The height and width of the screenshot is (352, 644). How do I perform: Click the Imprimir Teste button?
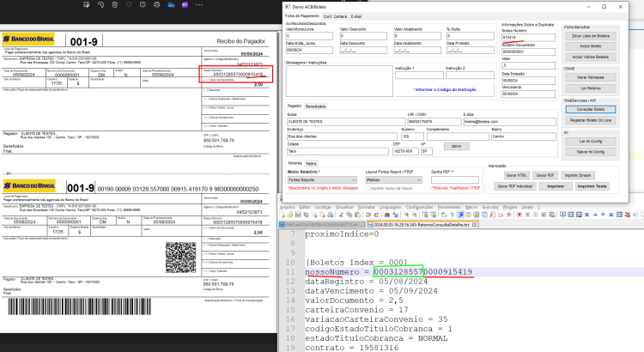592,186
